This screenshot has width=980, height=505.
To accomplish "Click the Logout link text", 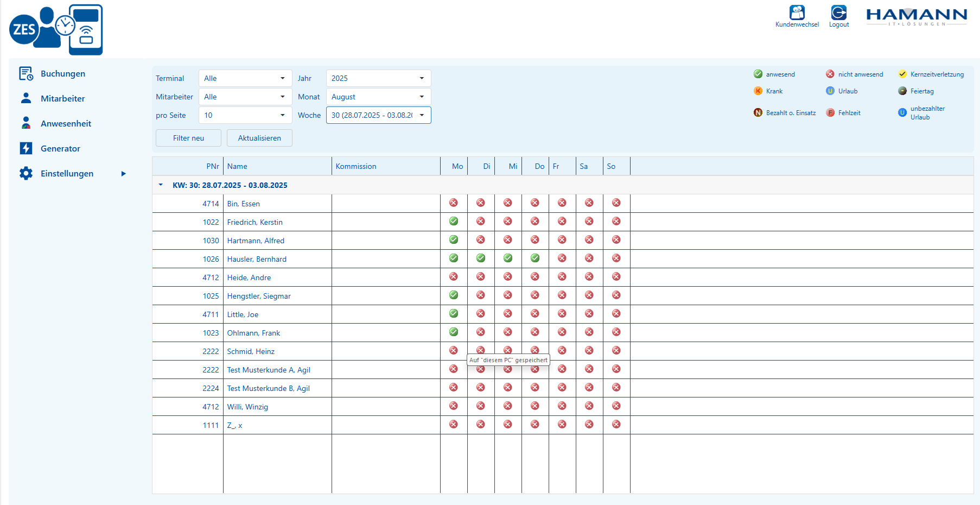I will [839, 24].
